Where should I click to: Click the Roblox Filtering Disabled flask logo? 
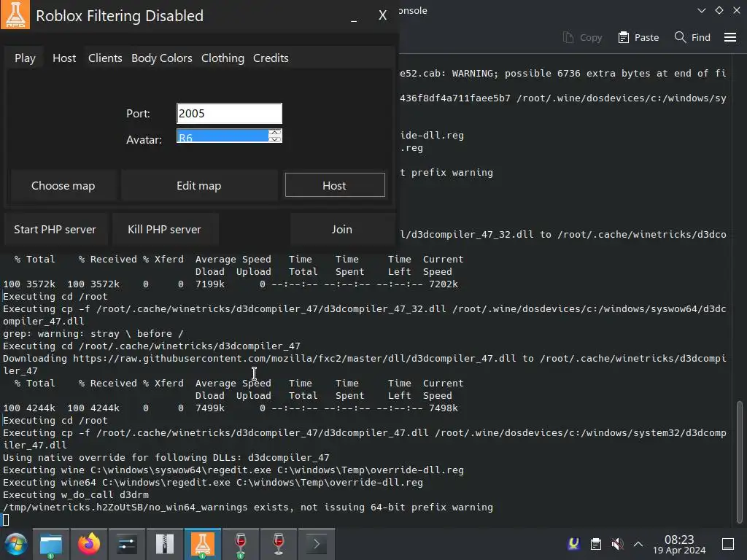coord(15,15)
